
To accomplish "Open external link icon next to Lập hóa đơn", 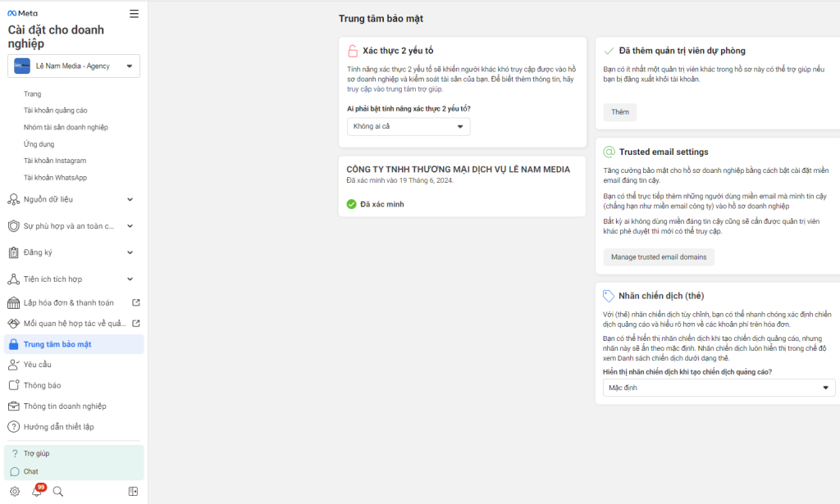I will tap(136, 302).
